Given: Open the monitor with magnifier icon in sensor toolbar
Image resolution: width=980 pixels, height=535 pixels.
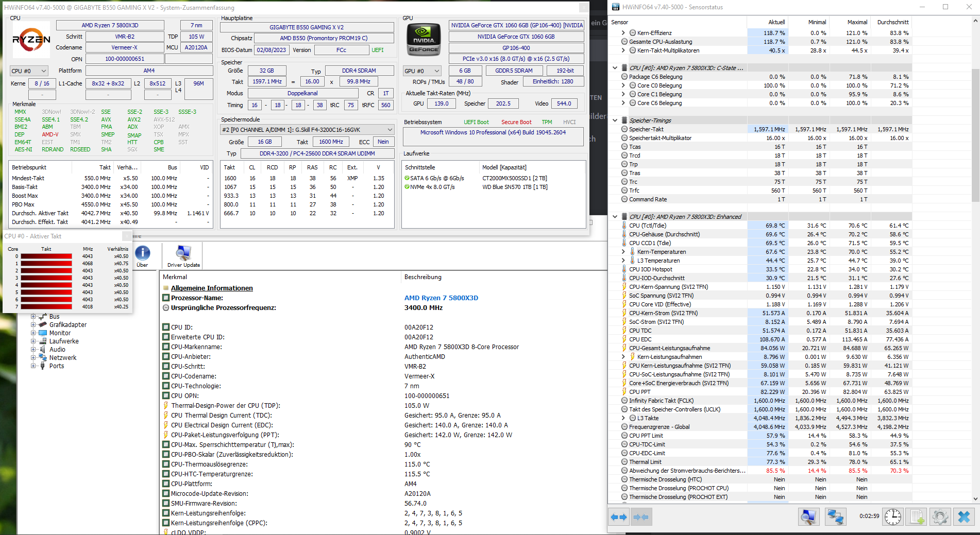Looking at the screenshot, I should click(809, 516).
